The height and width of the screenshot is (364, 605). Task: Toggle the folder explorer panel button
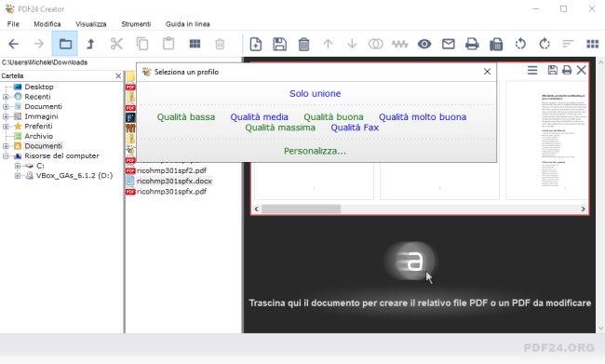tap(65, 44)
